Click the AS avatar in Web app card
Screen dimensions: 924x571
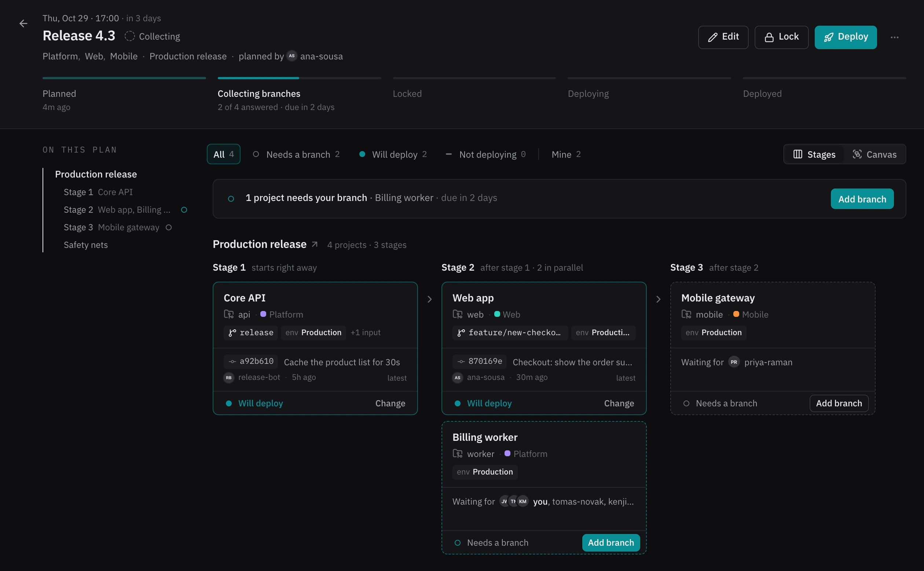click(x=457, y=378)
